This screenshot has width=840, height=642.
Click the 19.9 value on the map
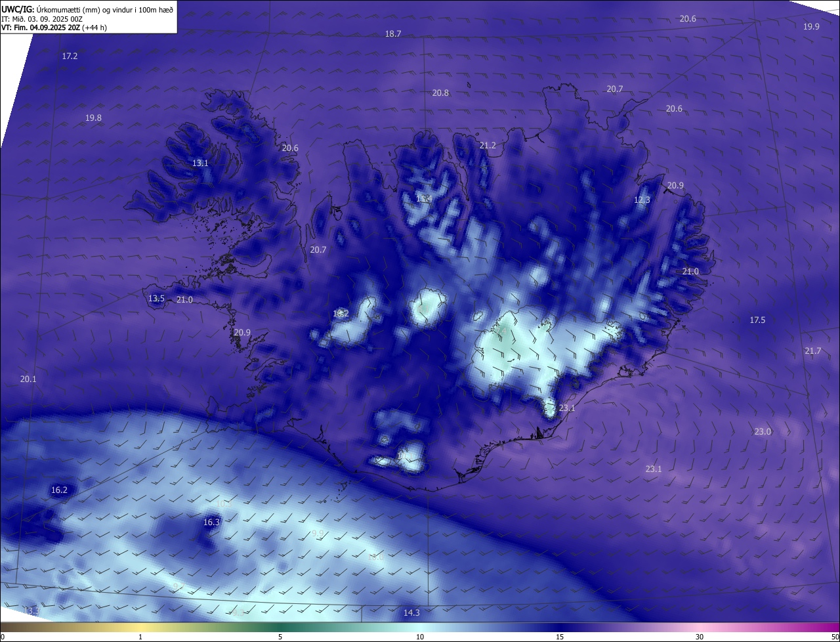pyautogui.click(x=811, y=27)
